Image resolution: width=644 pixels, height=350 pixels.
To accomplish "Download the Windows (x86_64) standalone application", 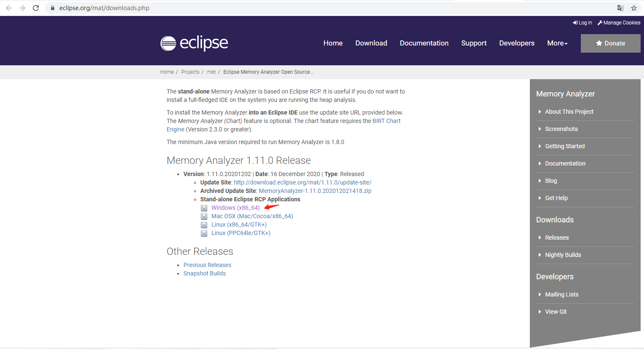I will coord(235,208).
